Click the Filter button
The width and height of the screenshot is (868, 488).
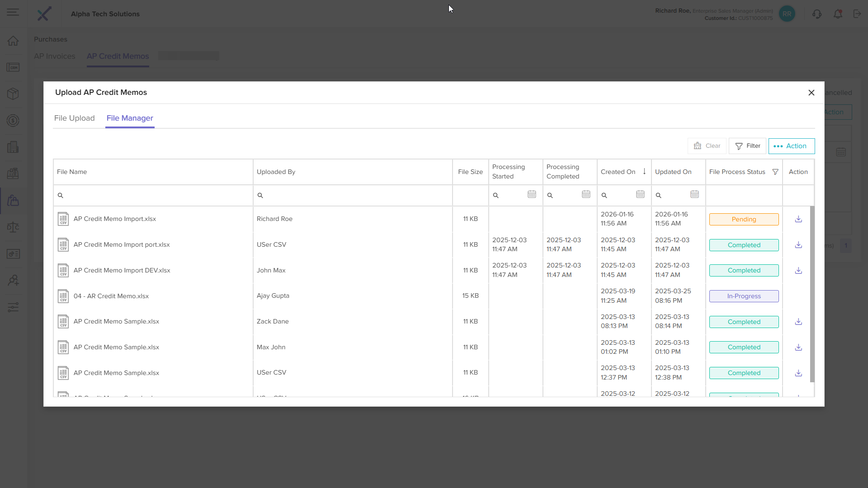coord(747,146)
